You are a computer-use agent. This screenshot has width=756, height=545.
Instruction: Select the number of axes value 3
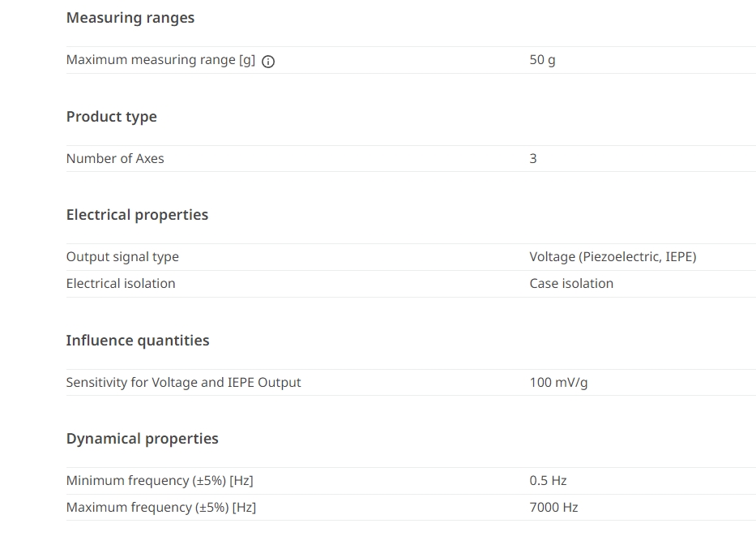click(533, 158)
